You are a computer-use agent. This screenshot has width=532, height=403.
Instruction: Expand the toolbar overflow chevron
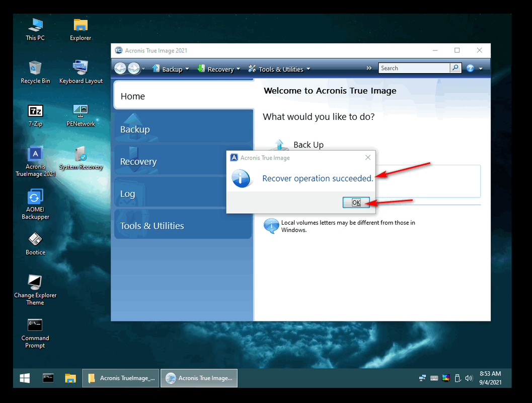coord(369,68)
